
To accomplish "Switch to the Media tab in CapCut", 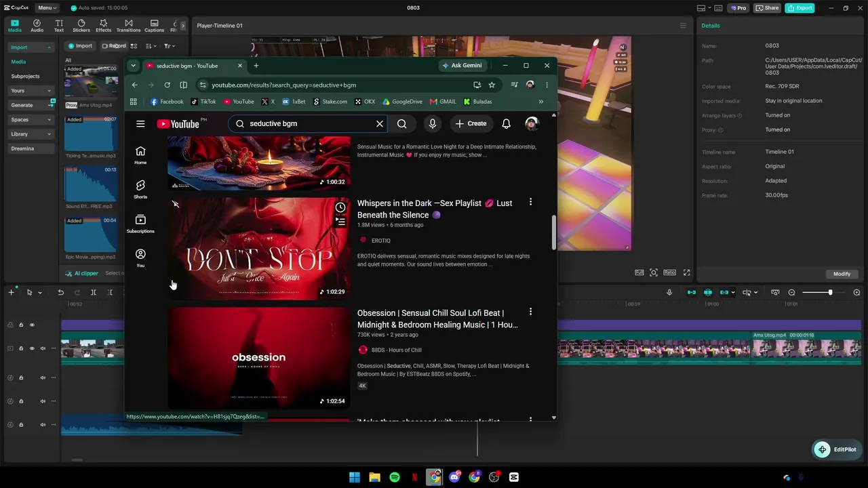I will point(14,26).
